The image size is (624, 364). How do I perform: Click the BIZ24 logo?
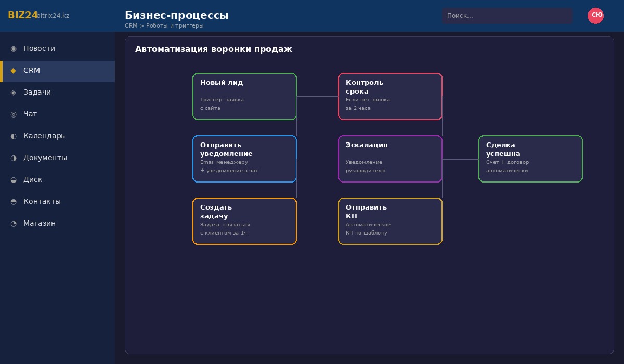click(x=23, y=16)
